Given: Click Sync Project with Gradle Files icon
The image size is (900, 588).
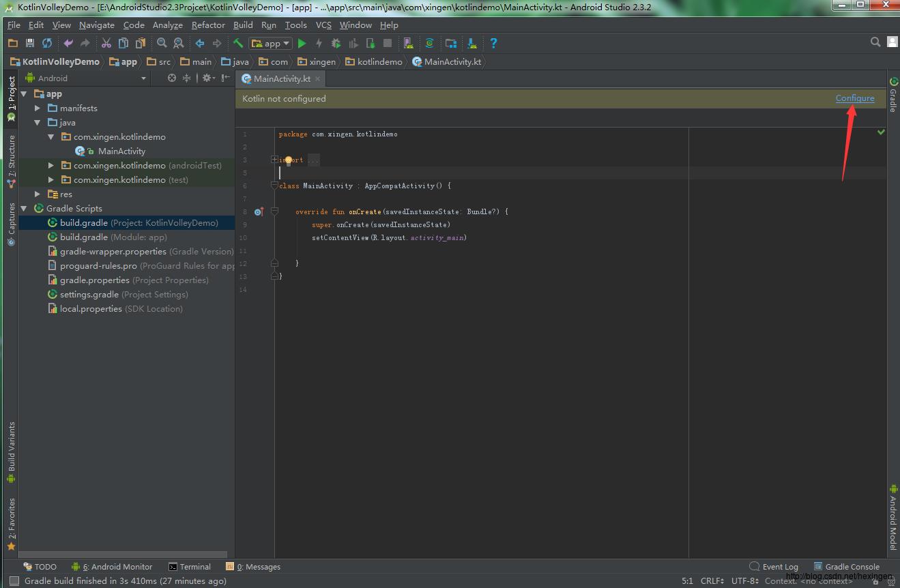Looking at the screenshot, I should pos(430,43).
